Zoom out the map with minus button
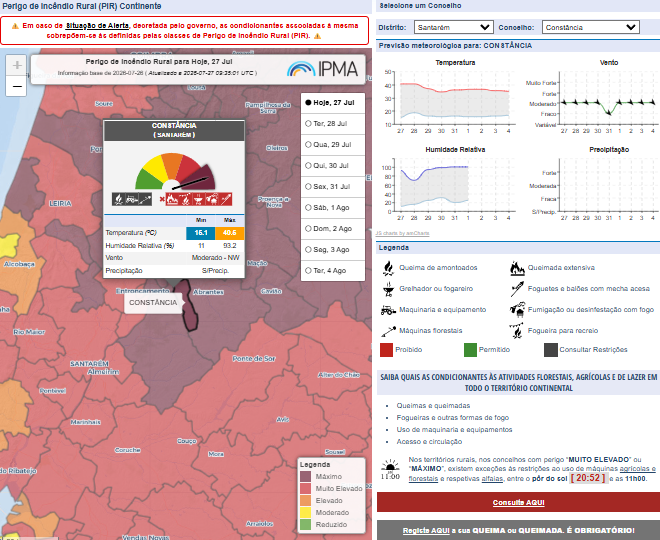The height and width of the screenshot is (540, 660). click(x=17, y=86)
